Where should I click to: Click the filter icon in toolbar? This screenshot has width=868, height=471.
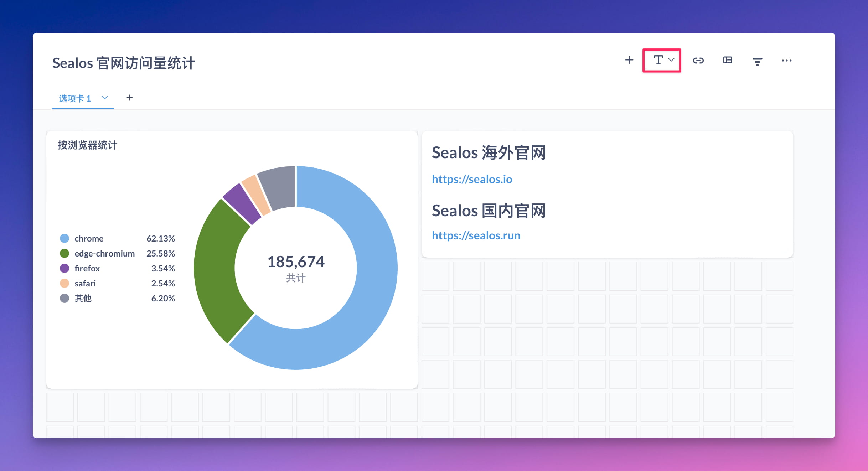[758, 60]
